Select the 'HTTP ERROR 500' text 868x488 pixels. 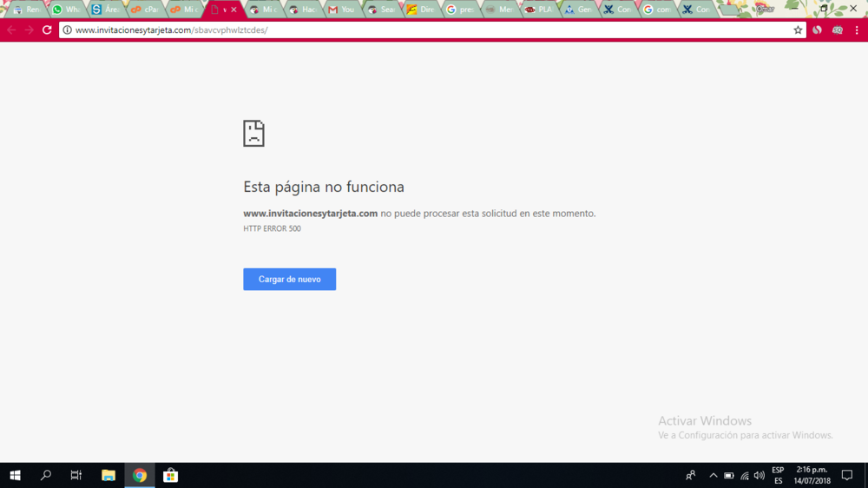(272, 228)
